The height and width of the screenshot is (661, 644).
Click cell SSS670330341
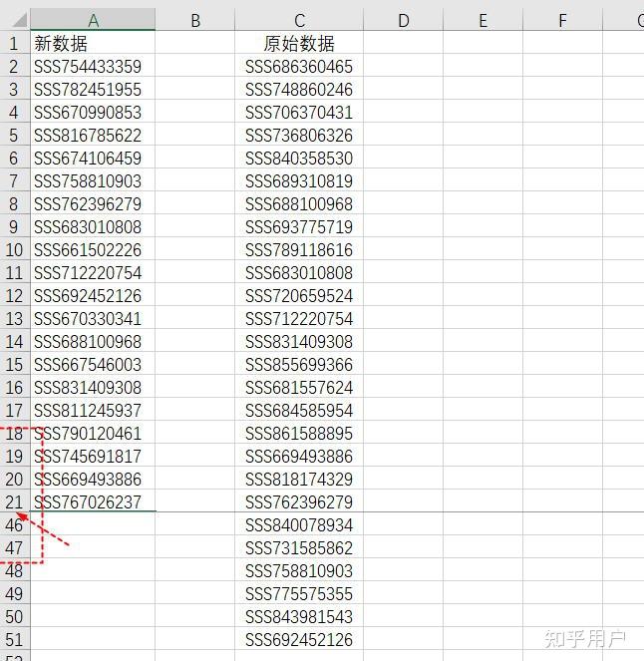coord(93,318)
